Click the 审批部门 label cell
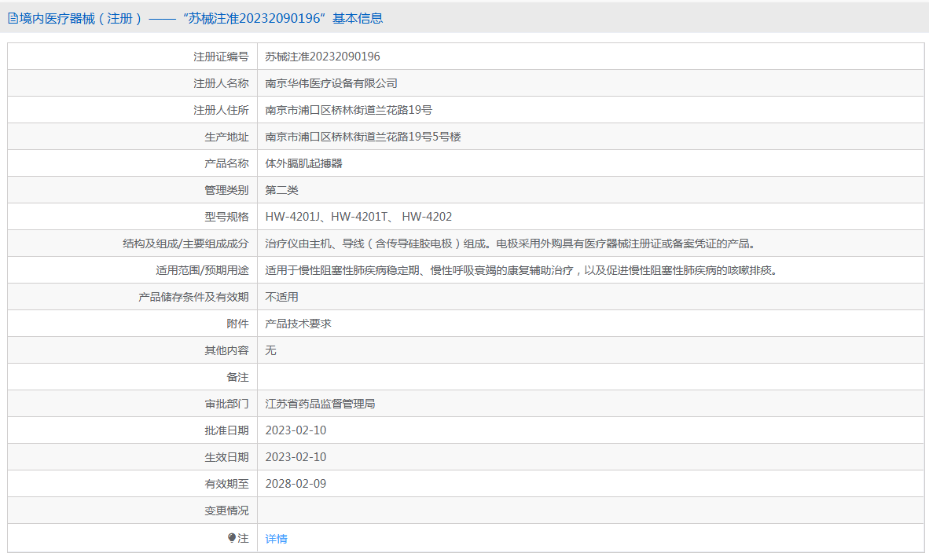929x560 pixels. click(133, 404)
